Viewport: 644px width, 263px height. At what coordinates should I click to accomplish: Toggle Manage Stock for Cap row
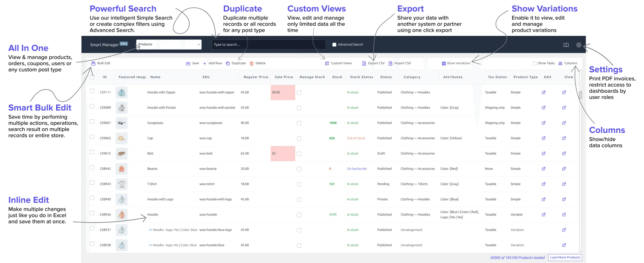[x=299, y=139]
